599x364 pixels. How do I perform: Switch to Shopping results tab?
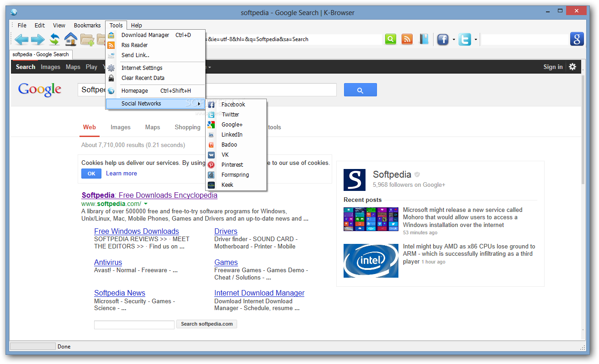coord(187,127)
